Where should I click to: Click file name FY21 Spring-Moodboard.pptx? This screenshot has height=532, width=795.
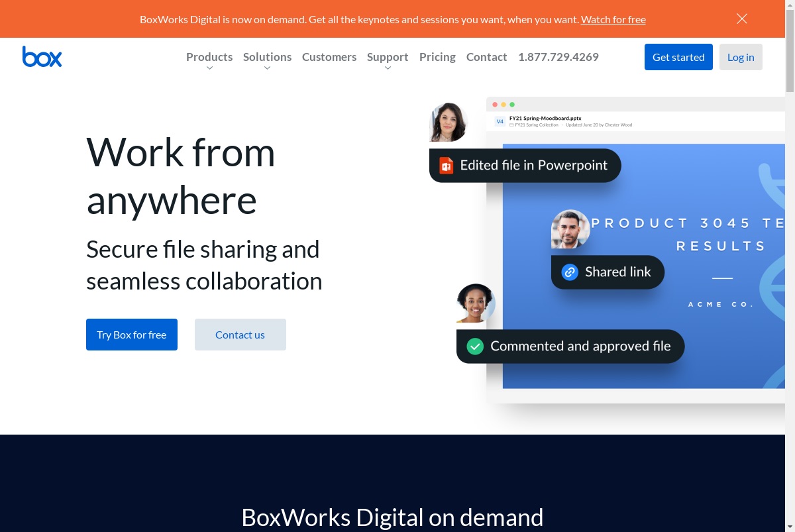tap(545, 118)
